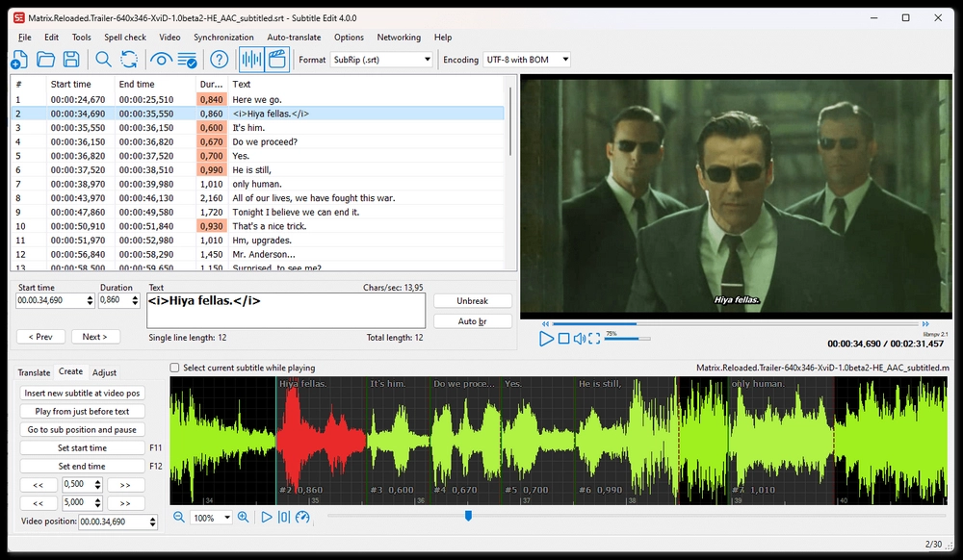The height and width of the screenshot is (560, 963).
Task: Go to previous subtitle with Prev
Action: coord(40,337)
